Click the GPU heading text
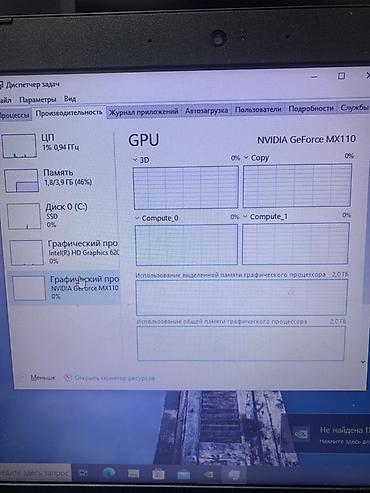This screenshot has width=370, height=493. coord(144,140)
